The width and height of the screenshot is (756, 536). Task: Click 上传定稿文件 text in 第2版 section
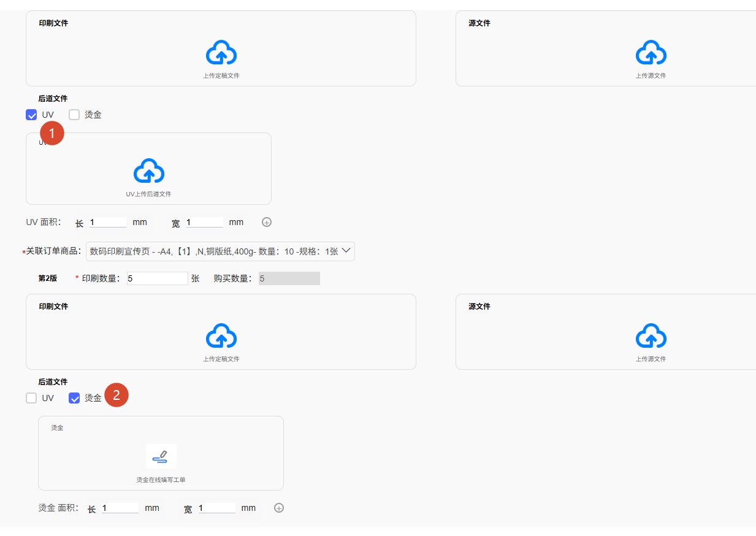tap(221, 359)
